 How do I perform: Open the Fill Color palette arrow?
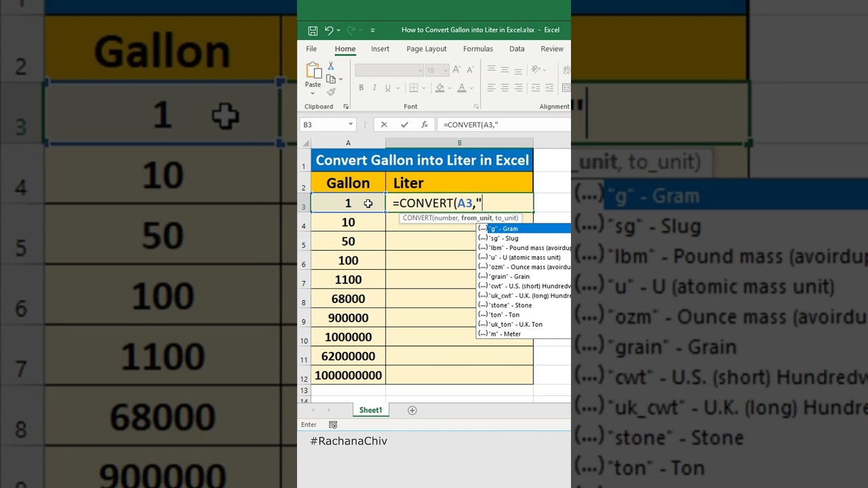pos(449,88)
